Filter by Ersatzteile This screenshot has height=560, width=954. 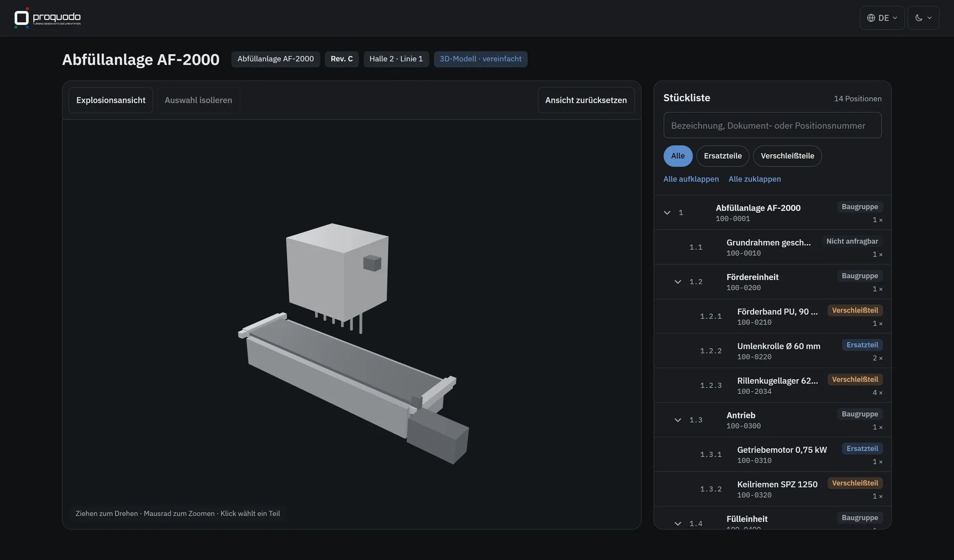[723, 156]
